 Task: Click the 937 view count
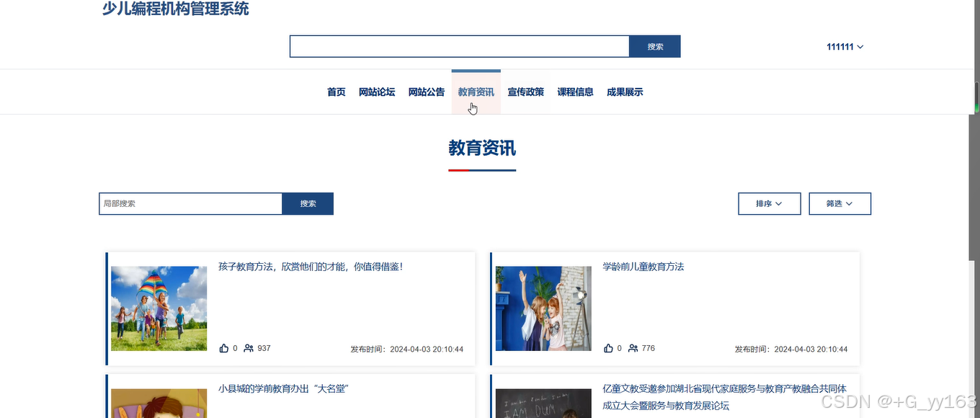(264, 348)
